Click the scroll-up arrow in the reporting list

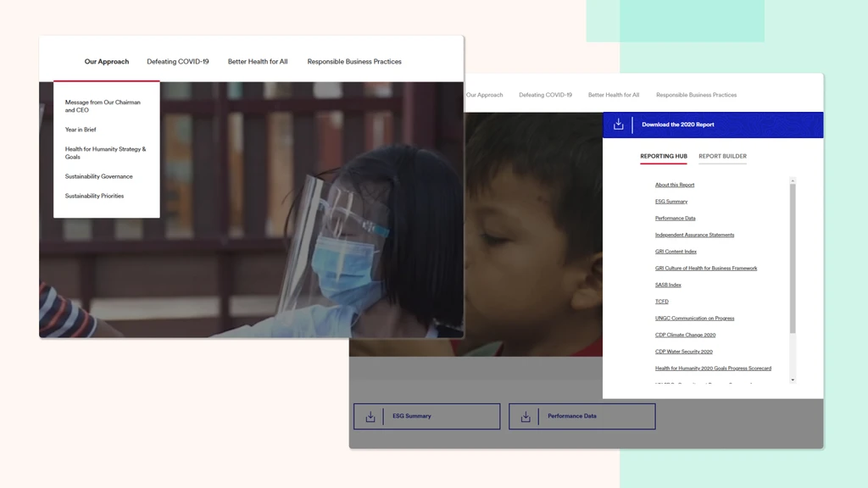tap(793, 180)
